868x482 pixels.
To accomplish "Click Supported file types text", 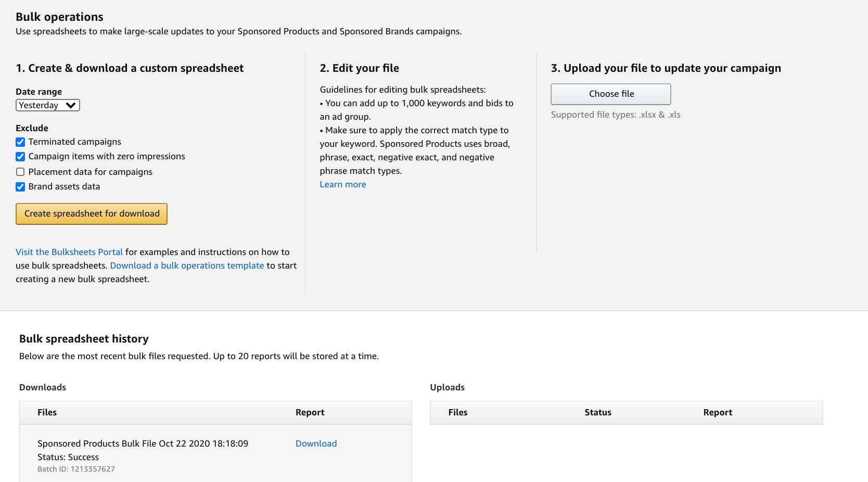I will click(x=616, y=115).
